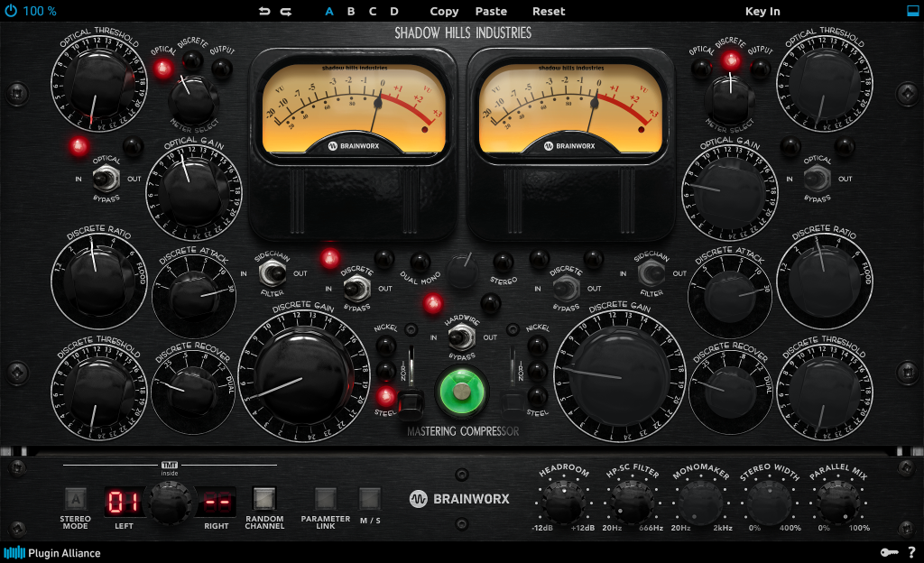
Task: Click the right Discrete Attack knob
Action: tap(730, 296)
